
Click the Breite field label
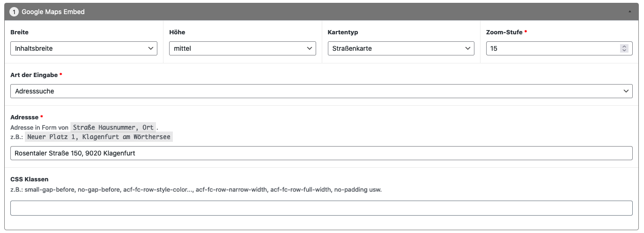(19, 32)
